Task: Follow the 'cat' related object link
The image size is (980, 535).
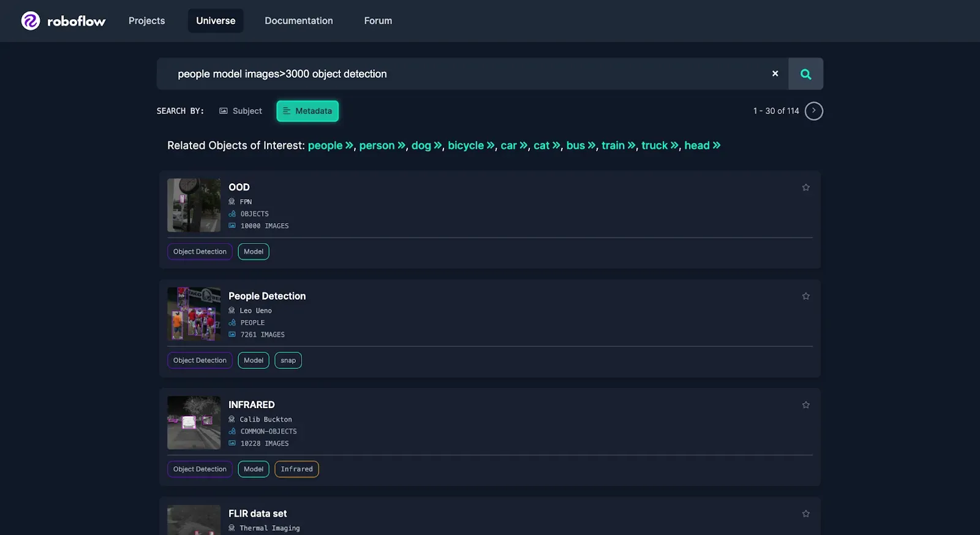Action: tap(547, 145)
